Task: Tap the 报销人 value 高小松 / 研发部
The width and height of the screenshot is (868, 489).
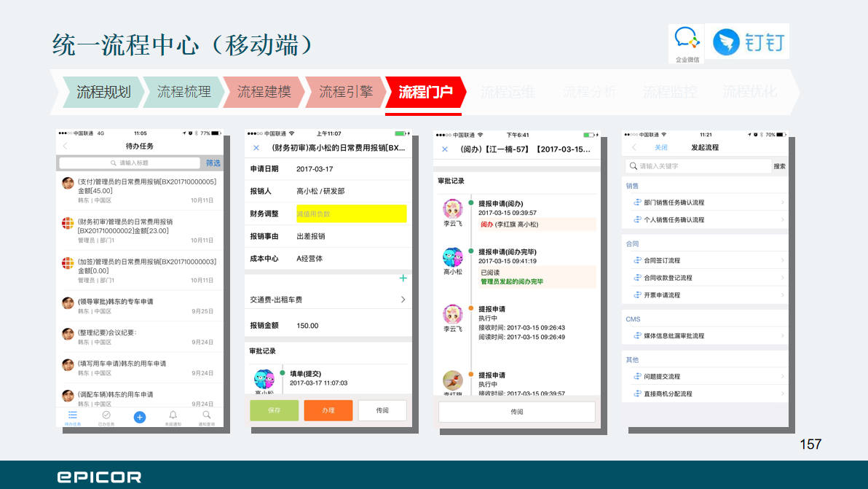Action: pos(320,191)
